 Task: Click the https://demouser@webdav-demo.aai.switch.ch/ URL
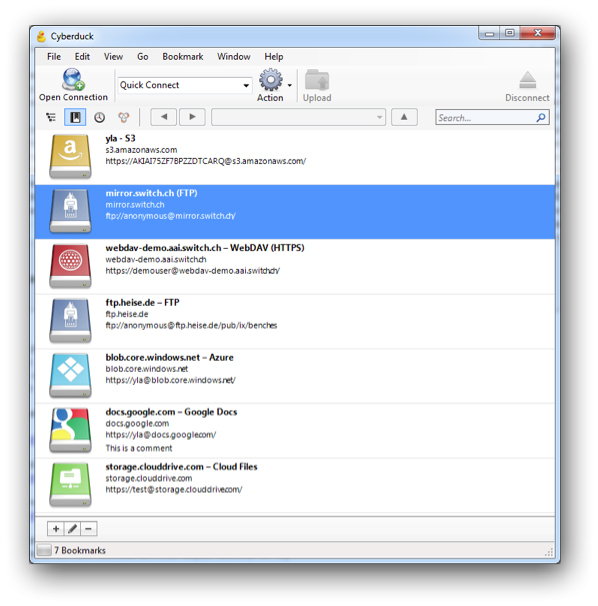(x=193, y=271)
